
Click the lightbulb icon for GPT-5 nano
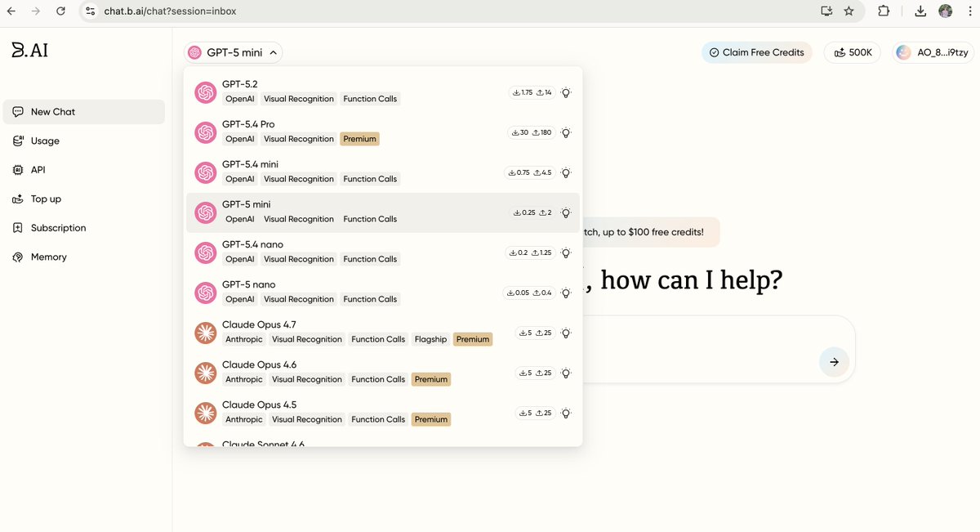[566, 293]
